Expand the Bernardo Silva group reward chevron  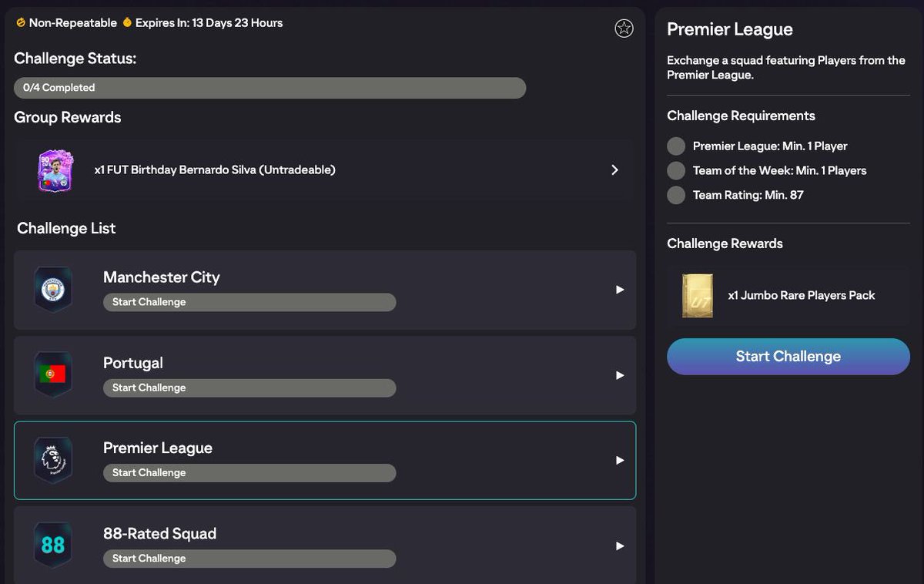pyautogui.click(x=614, y=170)
